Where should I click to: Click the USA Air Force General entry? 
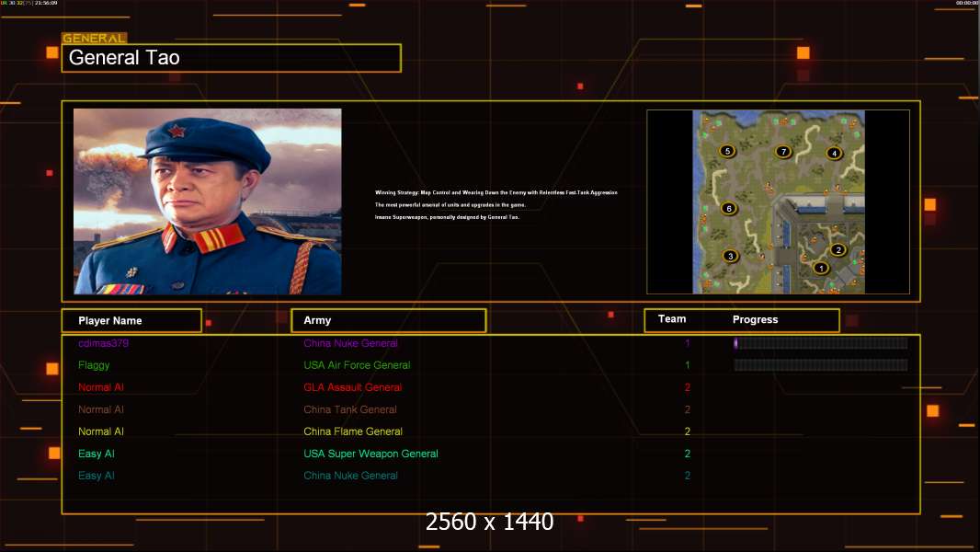point(357,365)
